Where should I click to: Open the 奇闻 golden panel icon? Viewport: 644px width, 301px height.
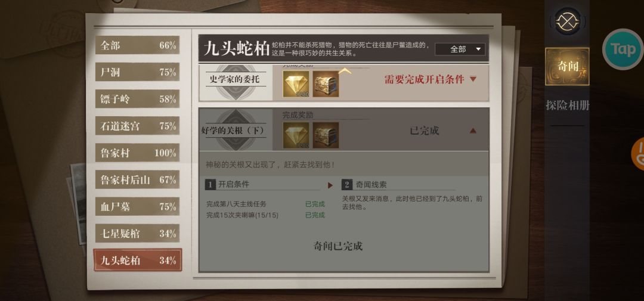(x=567, y=67)
